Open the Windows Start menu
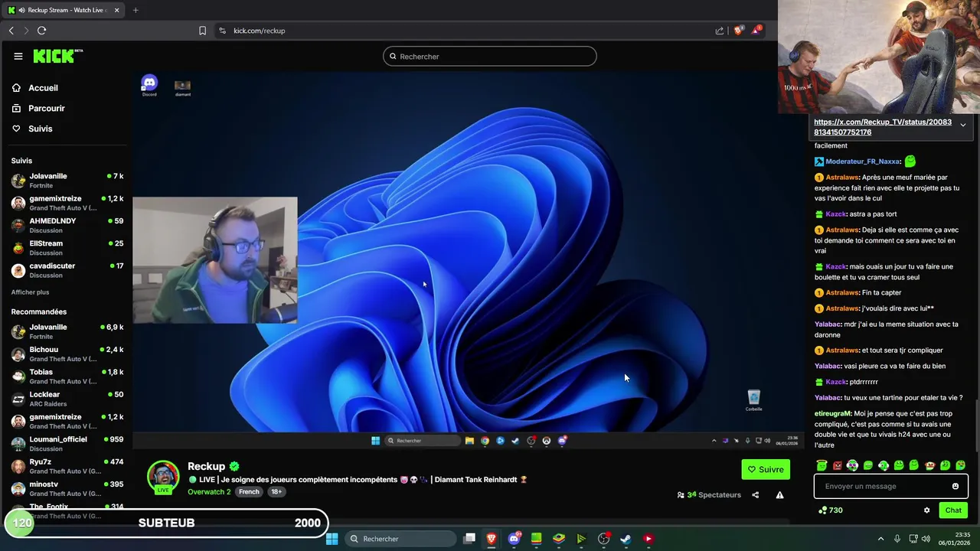The image size is (980, 551). tap(332, 539)
